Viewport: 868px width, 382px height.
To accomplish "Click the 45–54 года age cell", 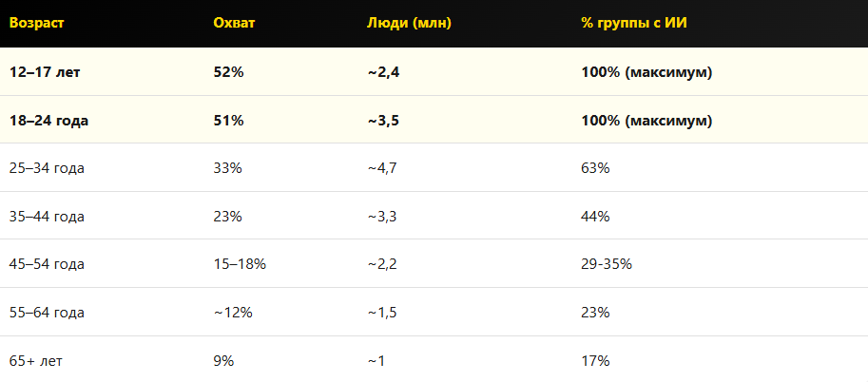I will pos(47,264).
